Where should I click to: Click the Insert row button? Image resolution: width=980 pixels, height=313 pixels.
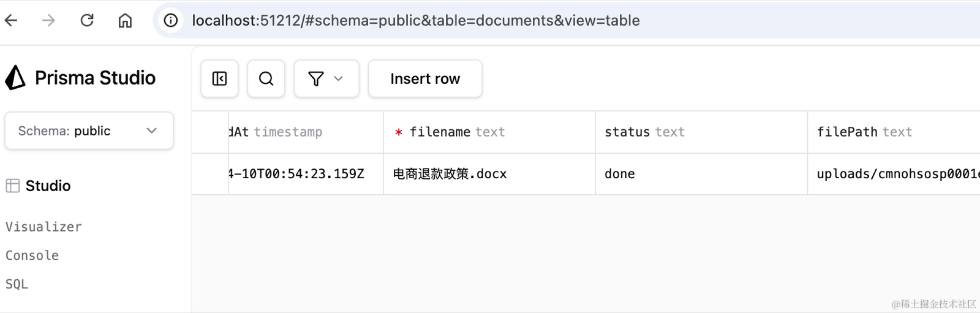click(425, 78)
